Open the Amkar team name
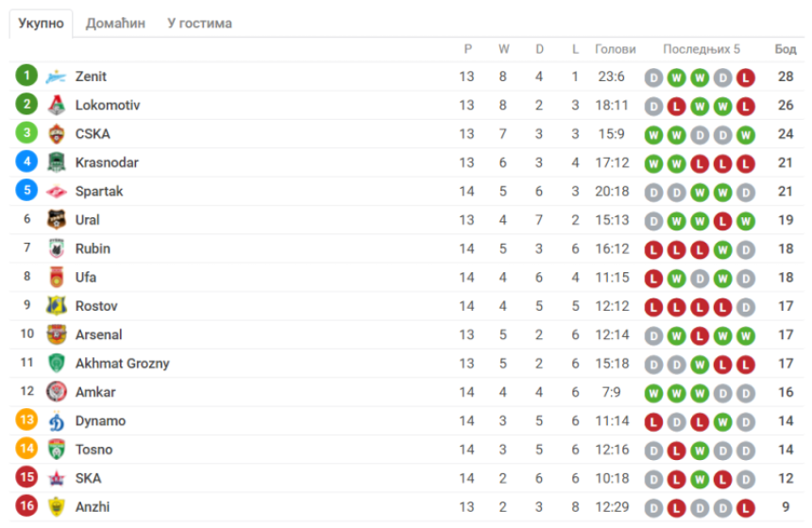 95,392
